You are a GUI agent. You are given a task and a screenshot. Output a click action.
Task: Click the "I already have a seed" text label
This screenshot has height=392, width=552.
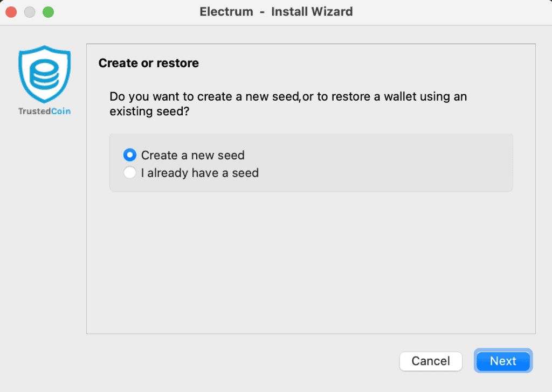tap(199, 173)
